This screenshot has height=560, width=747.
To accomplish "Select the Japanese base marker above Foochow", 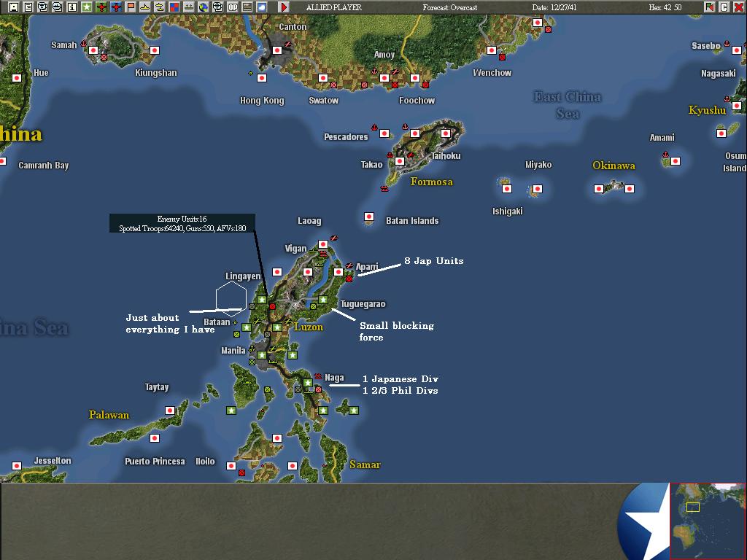I will coord(415,77).
